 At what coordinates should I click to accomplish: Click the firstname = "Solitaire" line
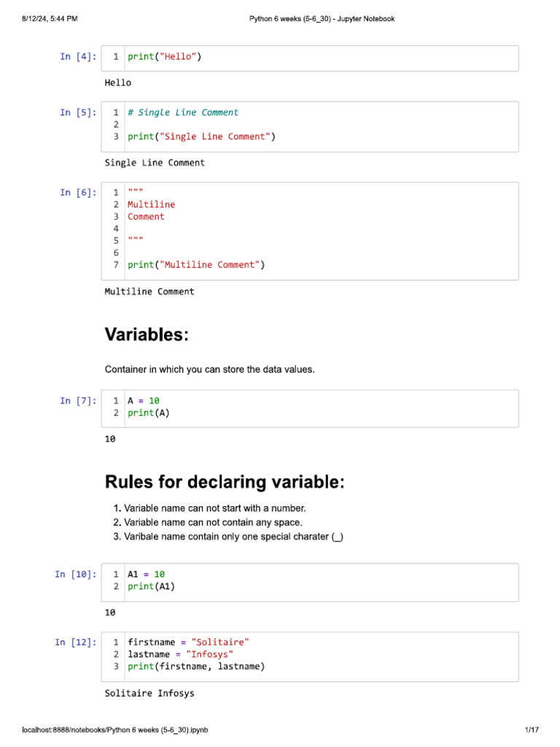point(188,642)
